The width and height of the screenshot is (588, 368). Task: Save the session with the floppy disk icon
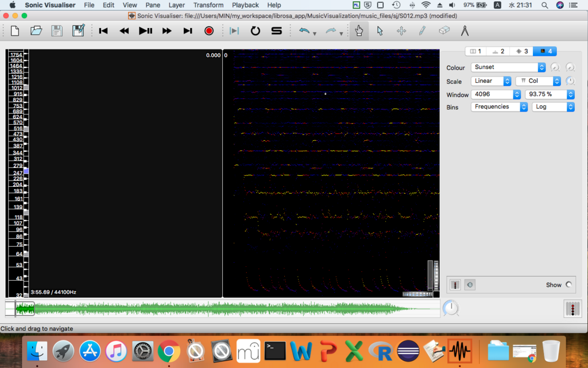(x=57, y=31)
